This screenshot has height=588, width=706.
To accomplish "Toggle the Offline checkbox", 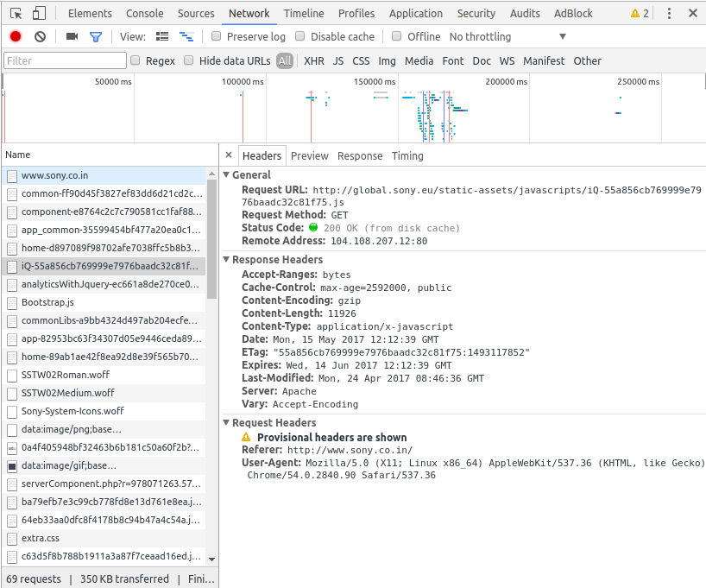I will (397, 36).
